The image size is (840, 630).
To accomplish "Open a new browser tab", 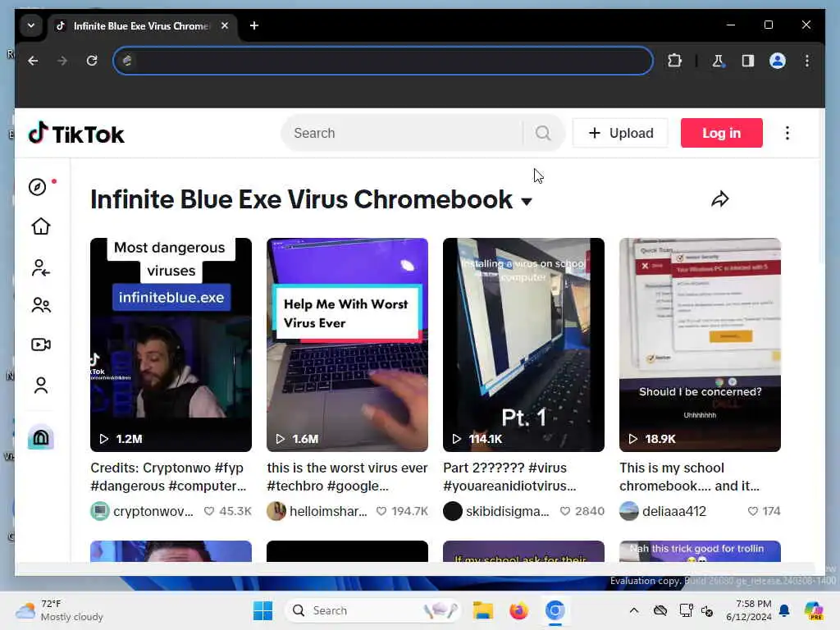I will (x=254, y=25).
